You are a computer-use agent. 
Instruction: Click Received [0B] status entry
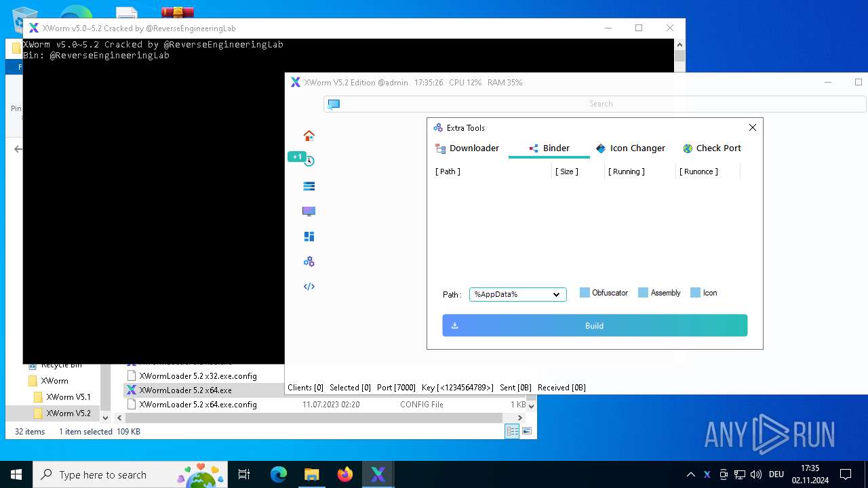[x=561, y=388]
